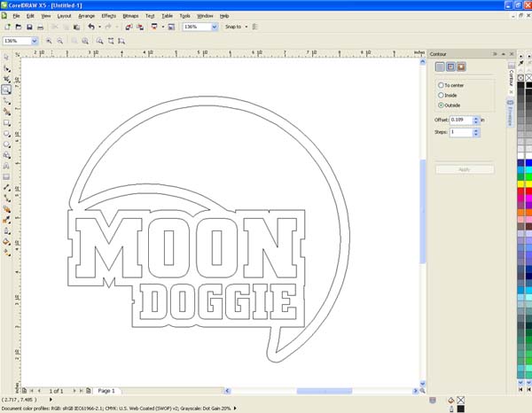Screen dimensions: 532x413
Task: Open the Layout menu
Action: click(x=64, y=16)
